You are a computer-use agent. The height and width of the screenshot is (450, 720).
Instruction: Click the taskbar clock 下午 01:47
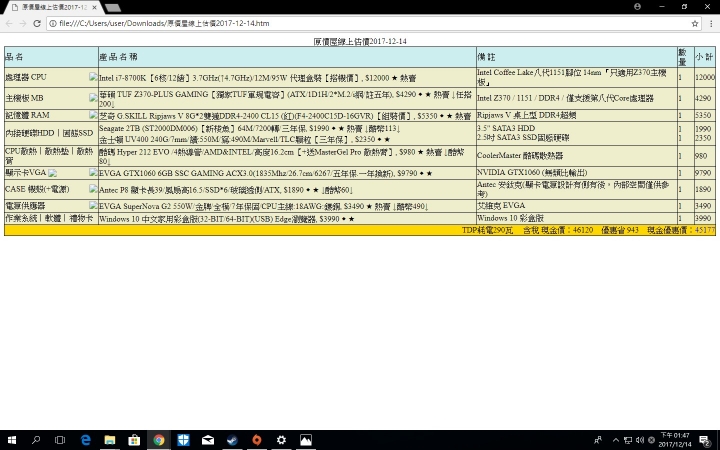pos(675,440)
